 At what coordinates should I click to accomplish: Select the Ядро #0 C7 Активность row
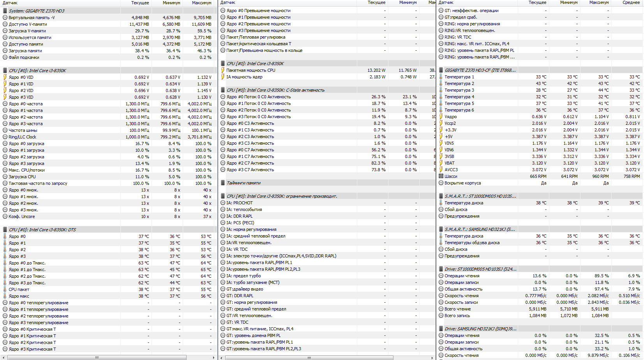326,150
